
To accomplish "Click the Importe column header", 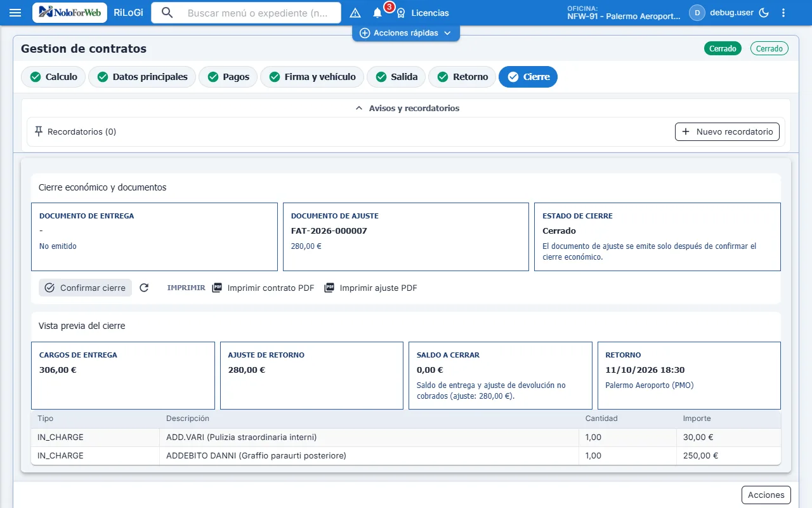I will [697, 418].
